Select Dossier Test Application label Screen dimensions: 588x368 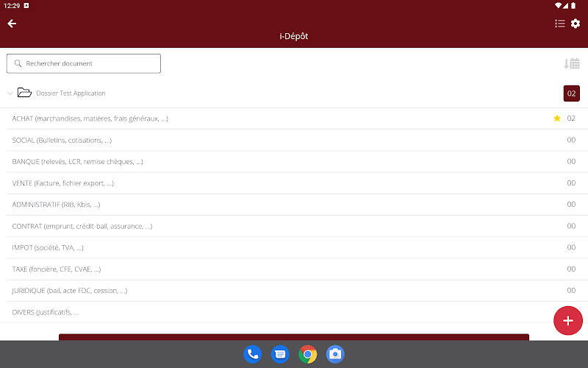tap(71, 93)
